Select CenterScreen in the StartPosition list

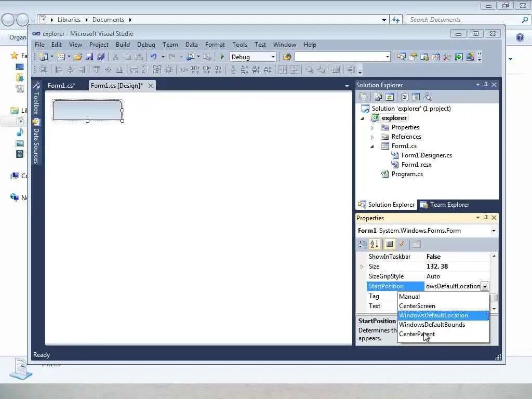pyautogui.click(x=443, y=306)
